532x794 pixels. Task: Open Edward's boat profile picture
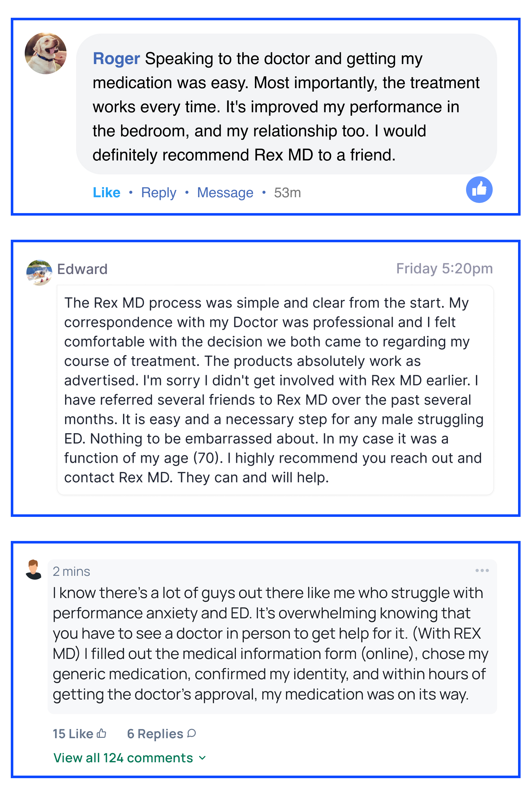coord(39,272)
